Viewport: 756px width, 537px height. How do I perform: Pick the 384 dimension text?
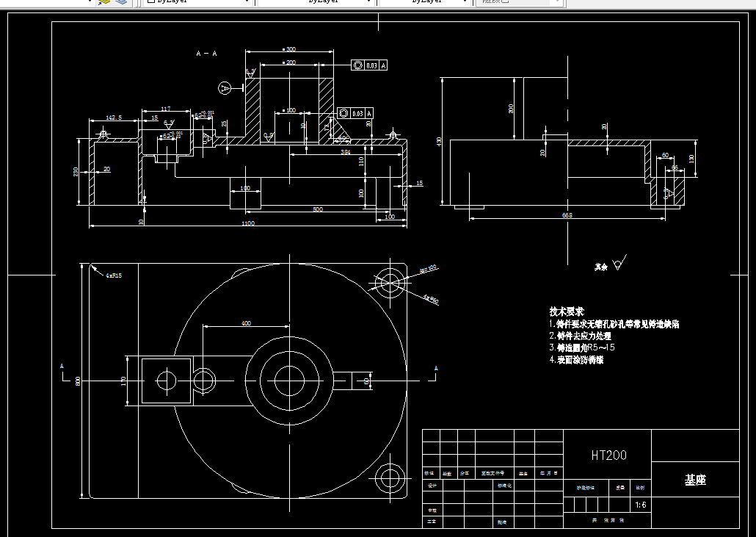tap(345, 152)
